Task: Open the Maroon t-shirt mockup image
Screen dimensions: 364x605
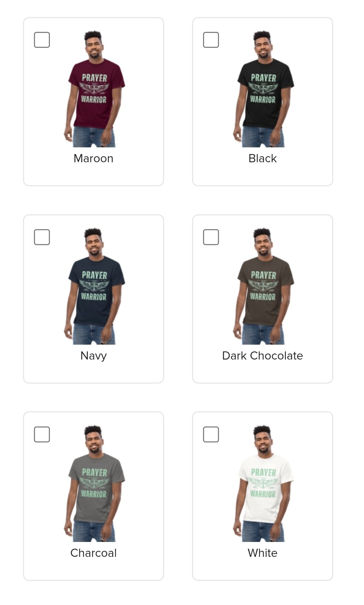Action: point(94,89)
